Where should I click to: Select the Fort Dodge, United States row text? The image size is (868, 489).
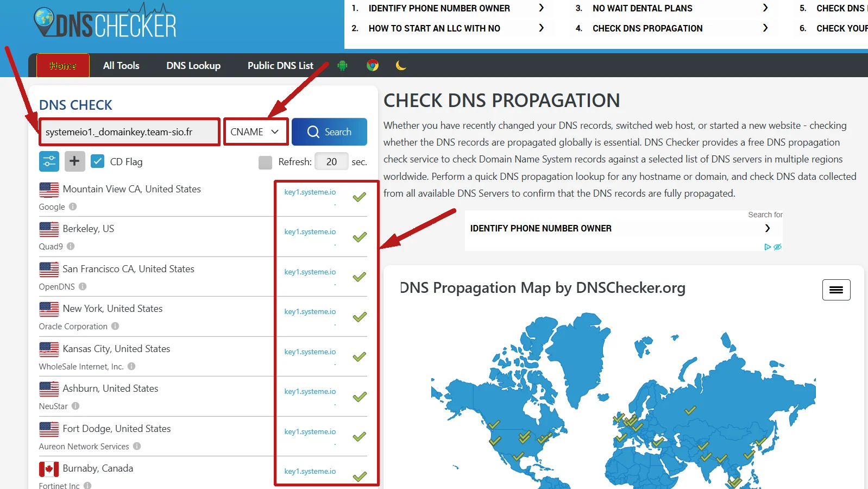tap(116, 429)
